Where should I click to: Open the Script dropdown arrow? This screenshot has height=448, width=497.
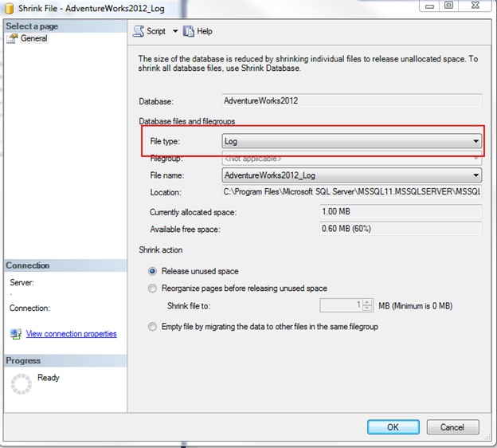pos(174,31)
